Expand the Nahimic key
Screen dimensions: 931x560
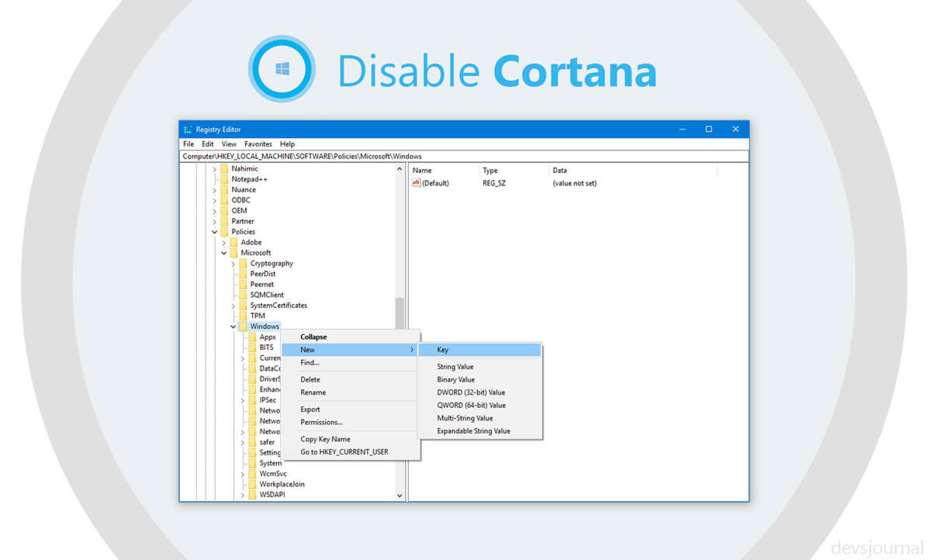(215, 168)
